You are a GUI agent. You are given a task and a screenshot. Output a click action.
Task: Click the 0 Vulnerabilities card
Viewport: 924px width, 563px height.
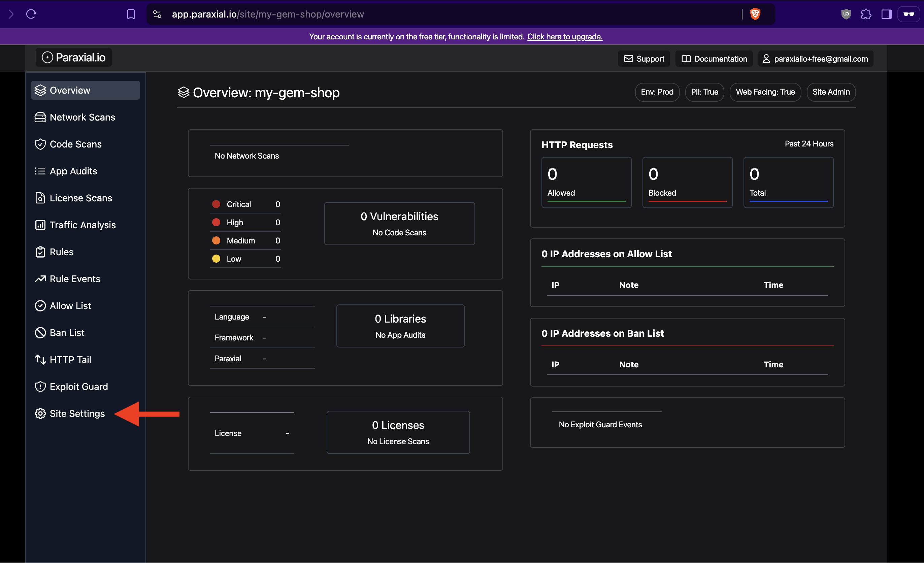(x=399, y=224)
